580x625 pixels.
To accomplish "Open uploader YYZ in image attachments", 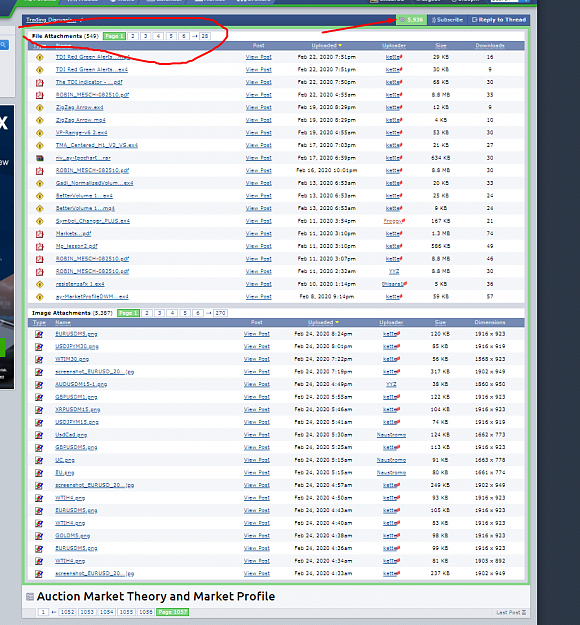I will pyautogui.click(x=391, y=384).
